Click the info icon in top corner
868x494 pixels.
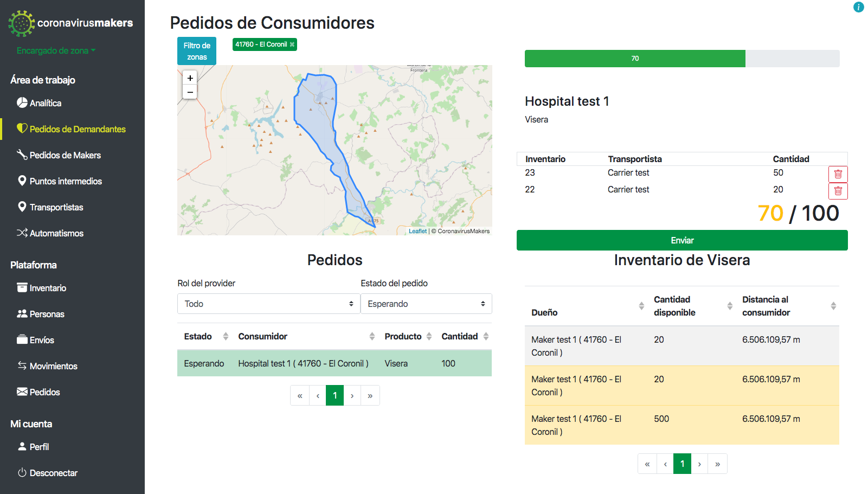coord(858,7)
